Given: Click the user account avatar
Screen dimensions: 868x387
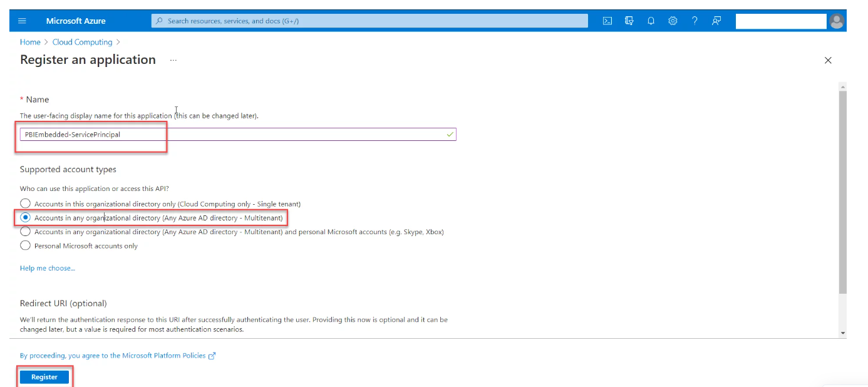Looking at the screenshot, I should pyautogui.click(x=837, y=21).
